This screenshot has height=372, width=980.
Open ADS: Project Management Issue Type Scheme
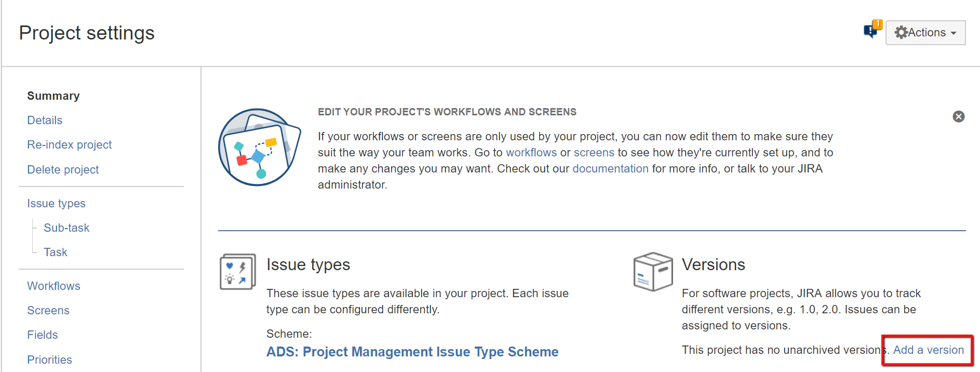(412, 352)
